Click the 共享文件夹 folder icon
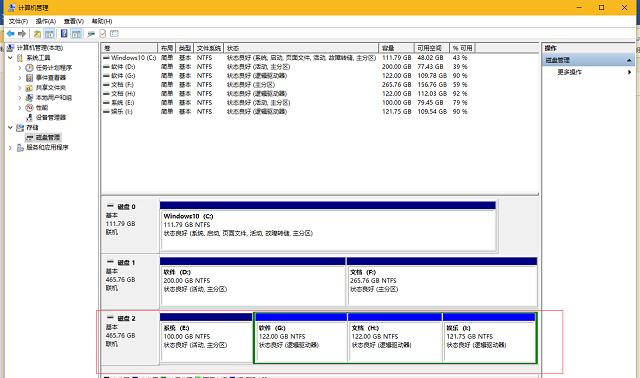Viewport: 640px width, 378px height. (x=29, y=88)
